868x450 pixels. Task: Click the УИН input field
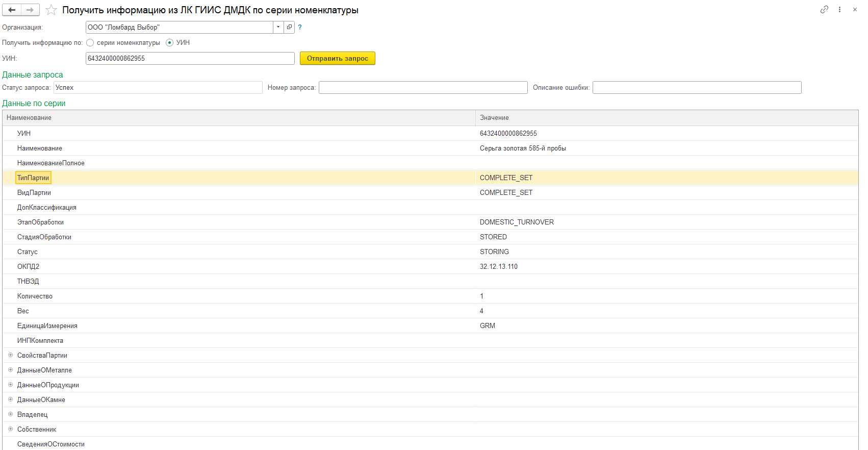[x=190, y=58]
